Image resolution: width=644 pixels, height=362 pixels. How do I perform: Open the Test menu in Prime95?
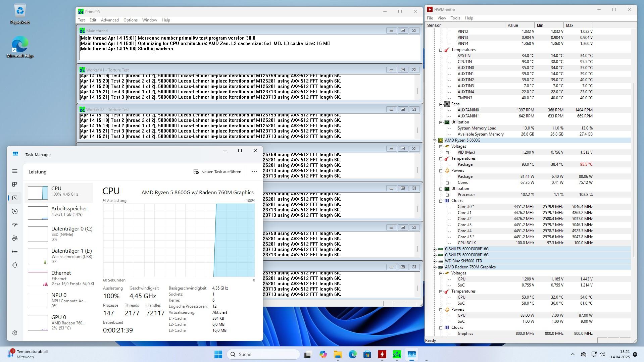(82, 20)
